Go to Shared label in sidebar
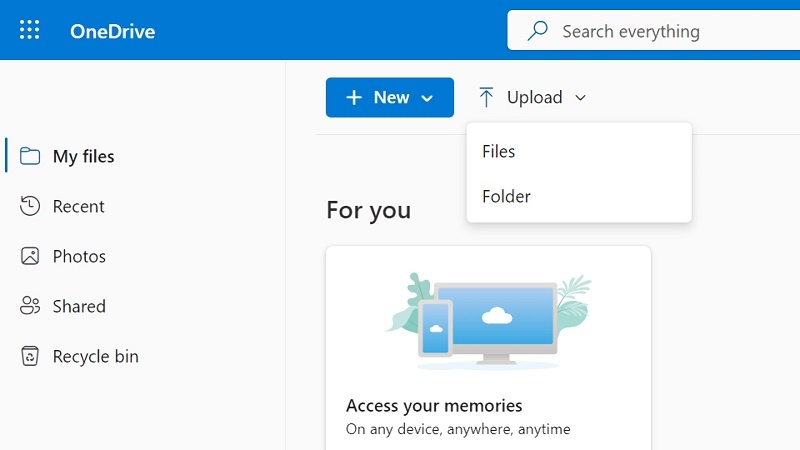The image size is (800, 450). 79,306
